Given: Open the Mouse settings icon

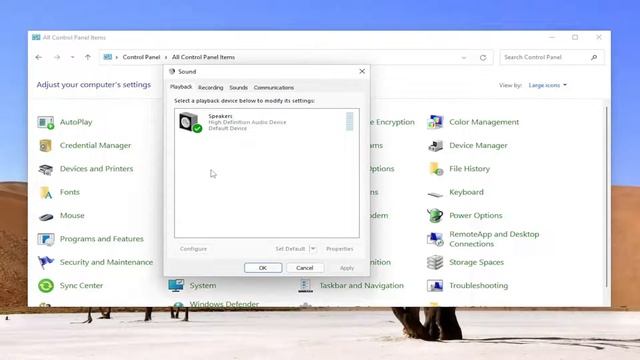Looking at the screenshot, I should pos(46,216).
